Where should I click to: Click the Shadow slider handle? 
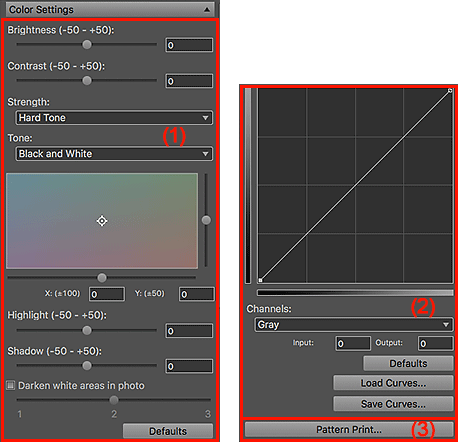click(87, 366)
